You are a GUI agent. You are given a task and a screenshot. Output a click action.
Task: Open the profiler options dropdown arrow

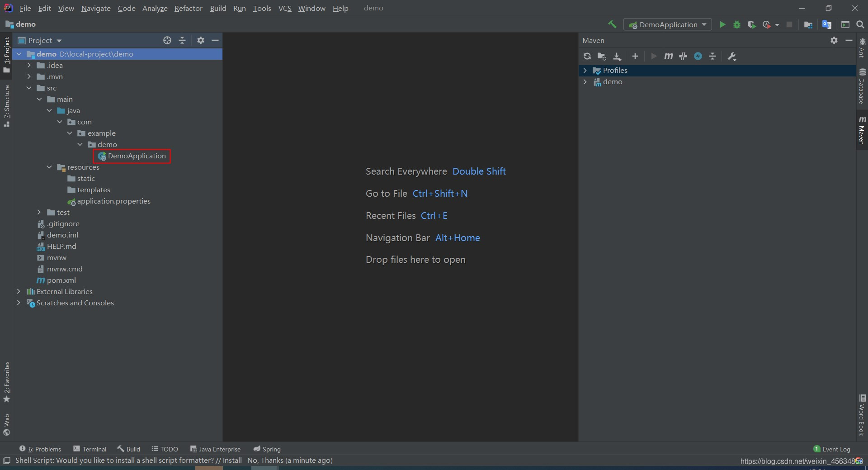[777, 25]
